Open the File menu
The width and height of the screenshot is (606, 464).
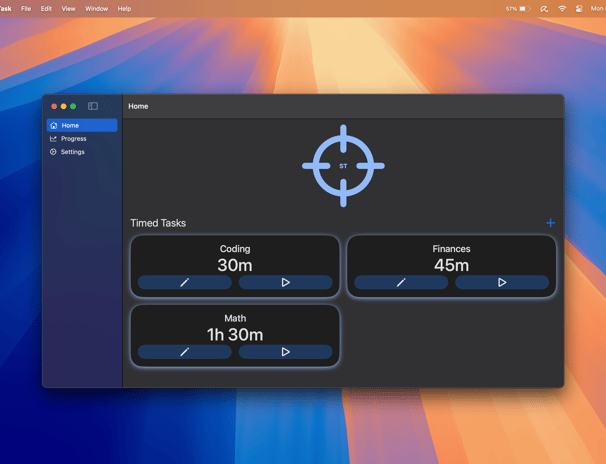pyautogui.click(x=26, y=8)
